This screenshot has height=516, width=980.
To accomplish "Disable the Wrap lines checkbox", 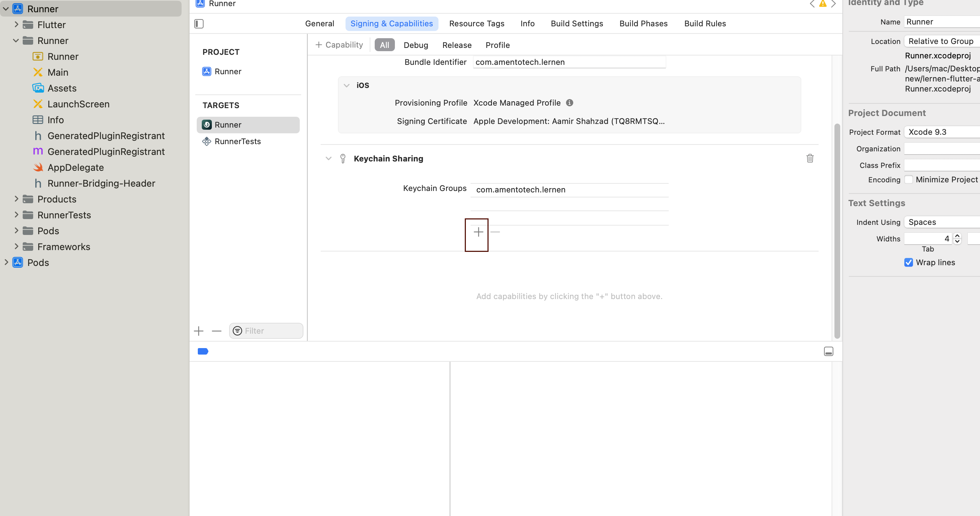I will [x=908, y=263].
